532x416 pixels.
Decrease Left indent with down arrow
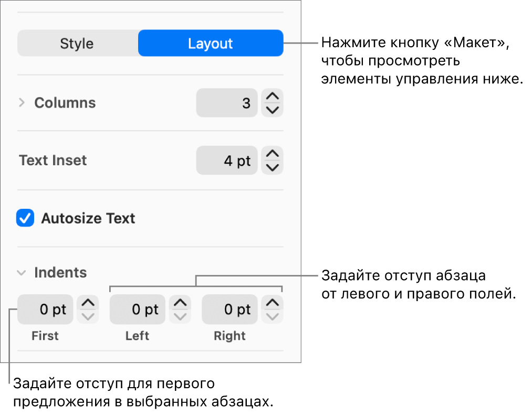pyautogui.click(x=180, y=316)
